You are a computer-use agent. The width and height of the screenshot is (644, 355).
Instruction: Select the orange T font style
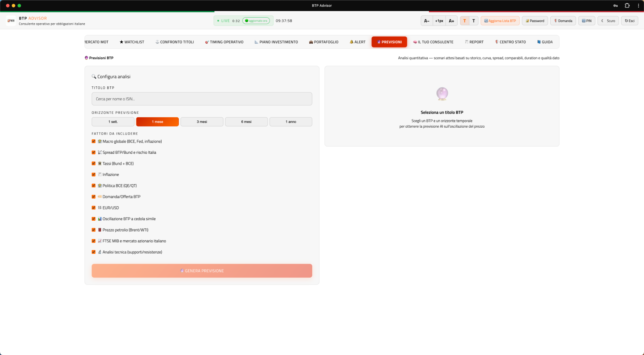pos(464,21)
